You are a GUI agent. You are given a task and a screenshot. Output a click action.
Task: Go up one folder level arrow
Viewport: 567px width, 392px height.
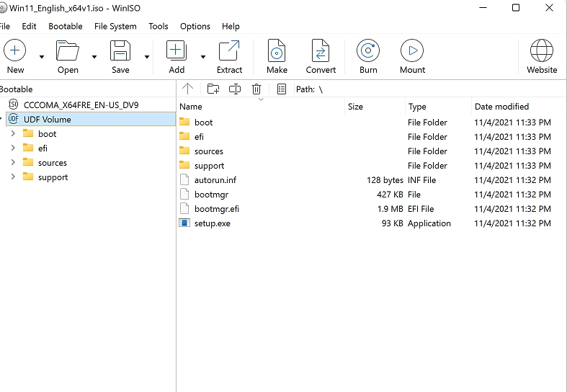point(187,89)
